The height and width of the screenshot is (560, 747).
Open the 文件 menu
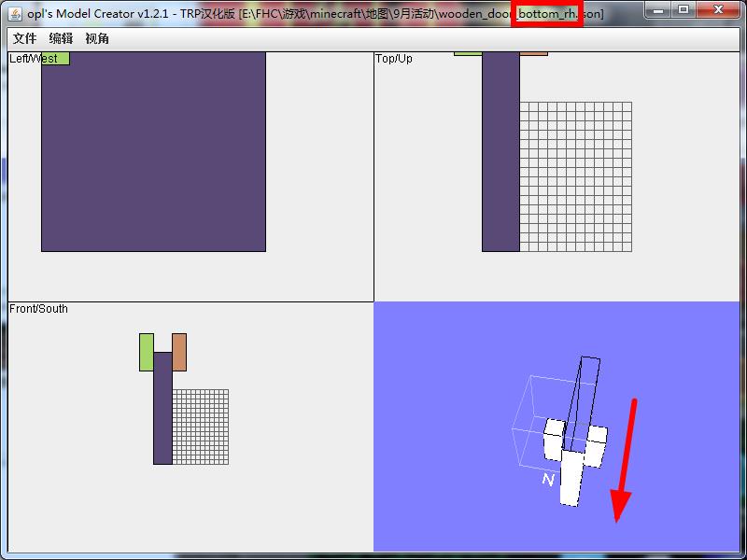[x=24, y=39]
